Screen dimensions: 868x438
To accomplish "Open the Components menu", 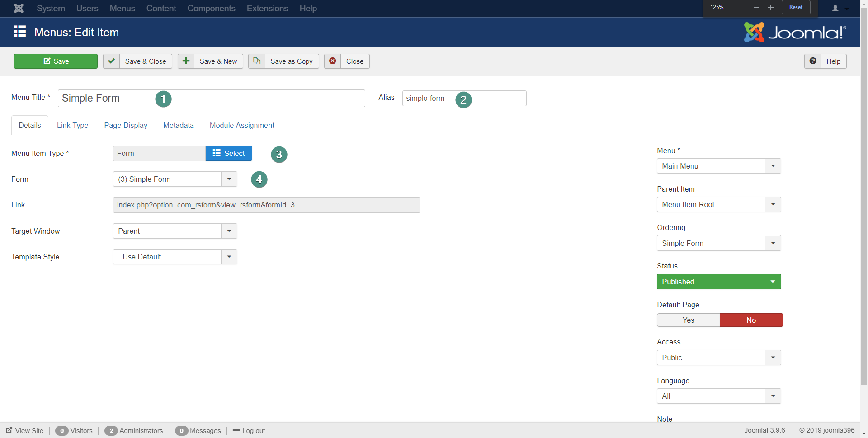I will [211, 8].
